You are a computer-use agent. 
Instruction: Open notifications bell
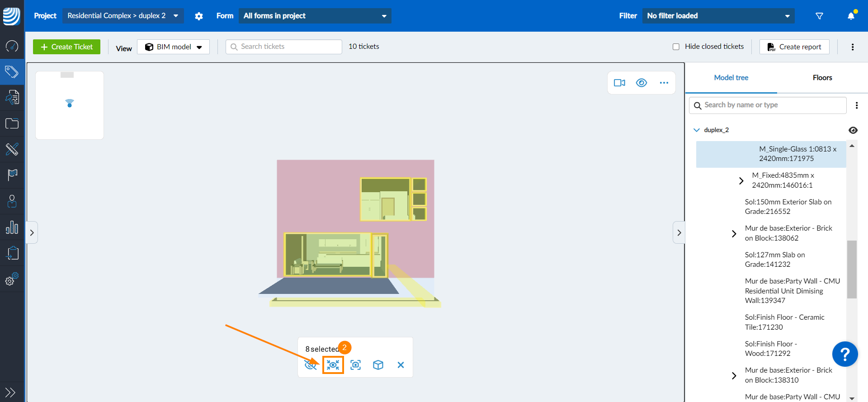[x=851, y=16]
